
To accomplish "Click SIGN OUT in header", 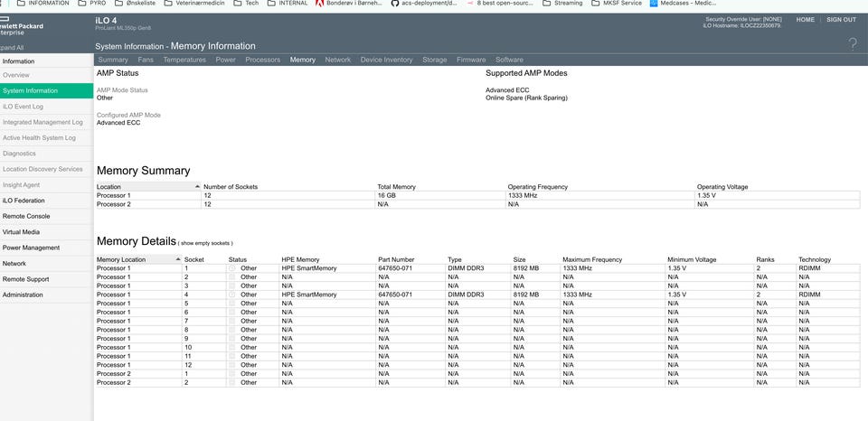I will tap(842, 19).
